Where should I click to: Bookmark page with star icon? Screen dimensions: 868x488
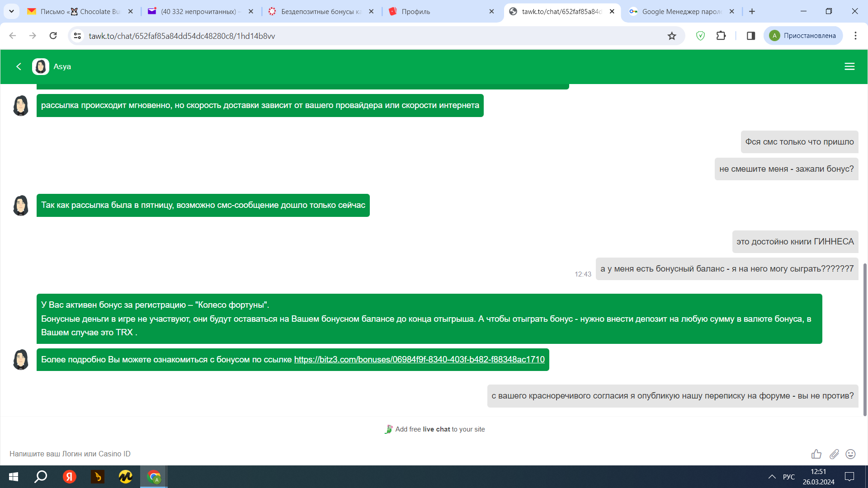click(x=672, y=36)
